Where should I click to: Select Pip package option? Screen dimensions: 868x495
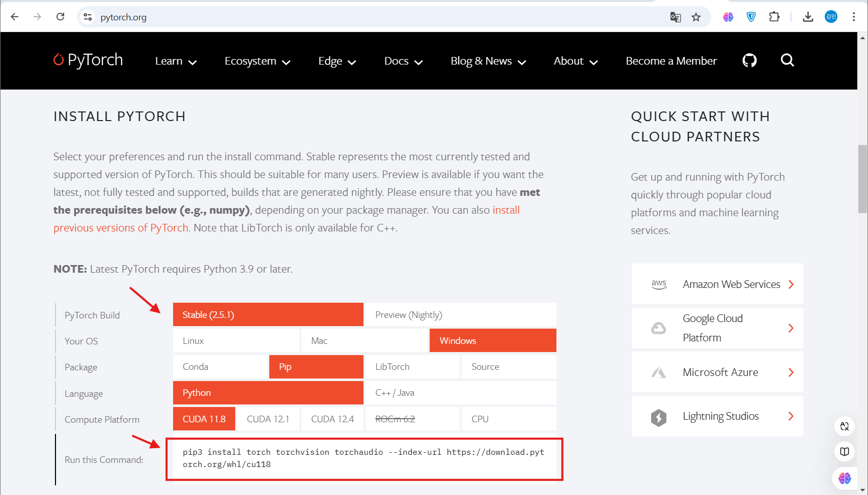[x=316, y=367]
